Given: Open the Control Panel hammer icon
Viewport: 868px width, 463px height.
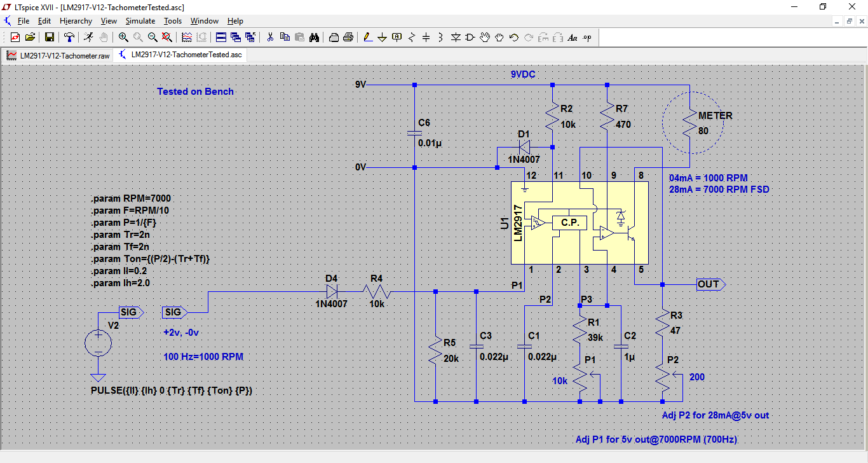Looking at the screenshot, I should click(69, 38).
